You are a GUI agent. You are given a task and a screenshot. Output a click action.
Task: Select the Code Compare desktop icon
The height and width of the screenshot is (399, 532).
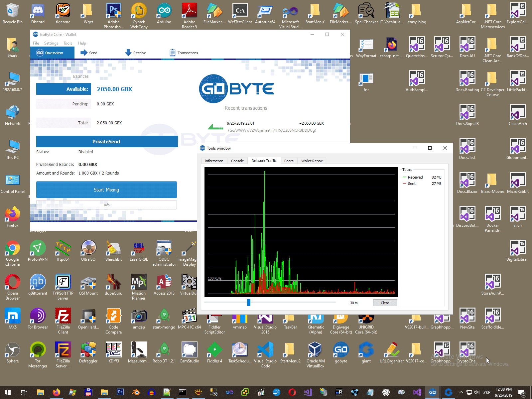point(114,321)
